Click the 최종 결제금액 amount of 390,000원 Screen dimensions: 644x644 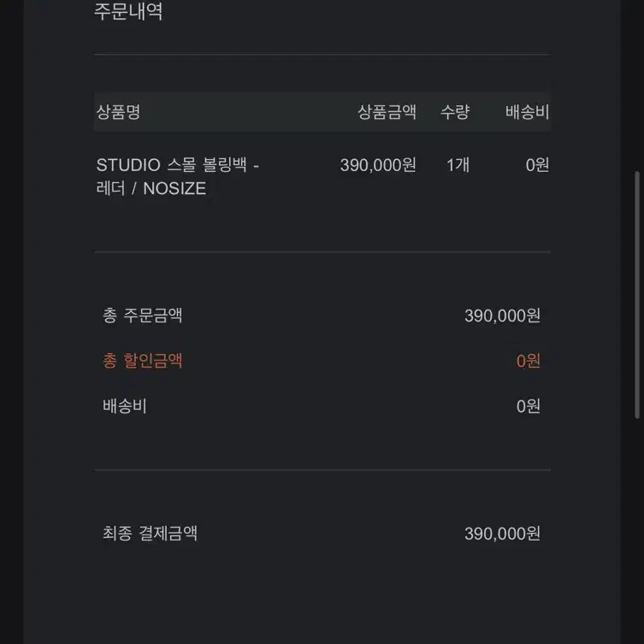coord(502,534)
